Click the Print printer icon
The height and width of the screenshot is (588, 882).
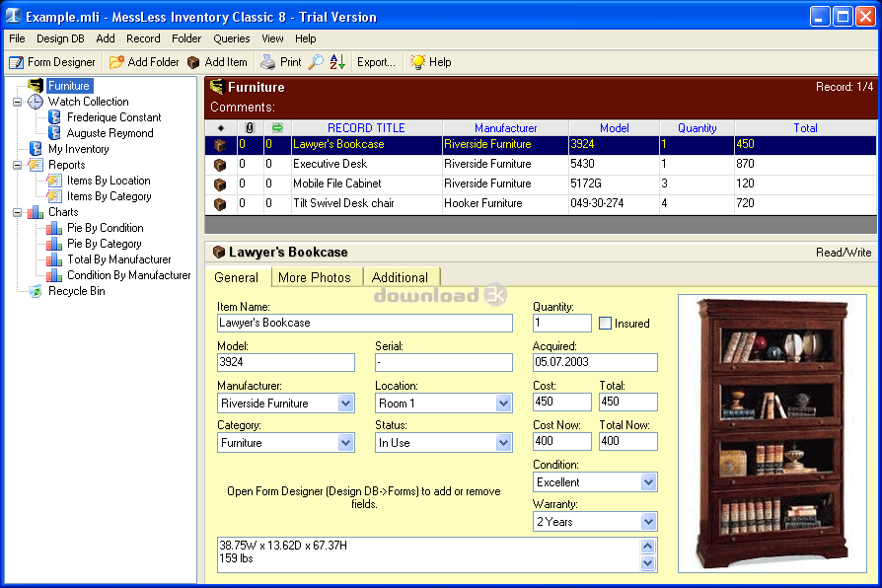(268, 62)
